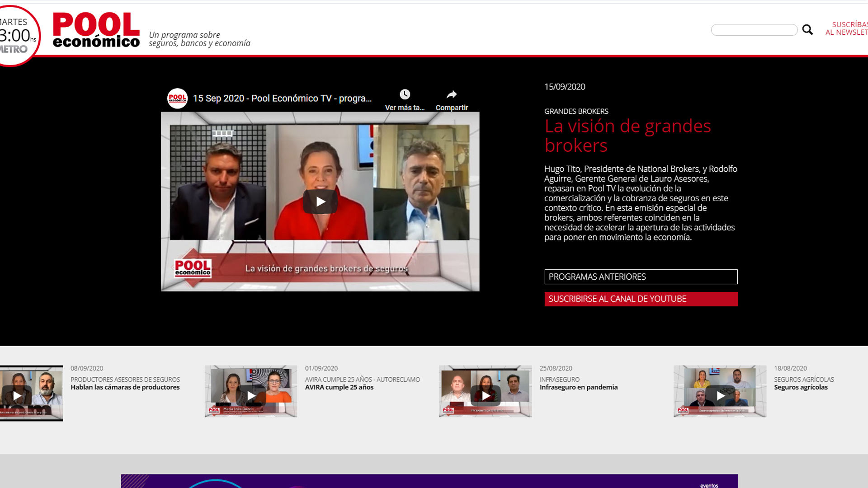Click the date 01/09/2020
The width and height of the screenshot is (868, 488).
(321, 368)
